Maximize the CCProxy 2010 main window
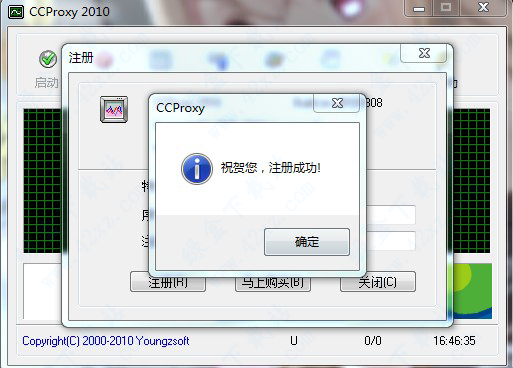 [x=446, y=8]
